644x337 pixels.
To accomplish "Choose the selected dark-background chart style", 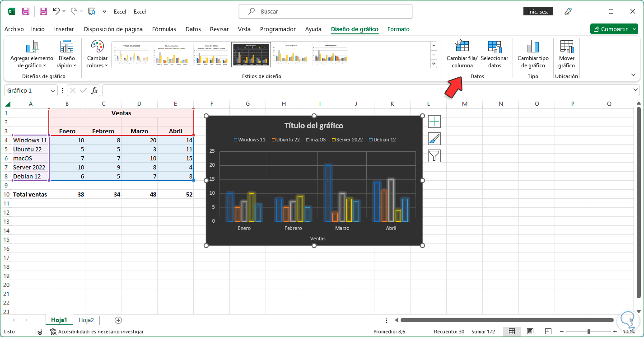I will 251,55.
